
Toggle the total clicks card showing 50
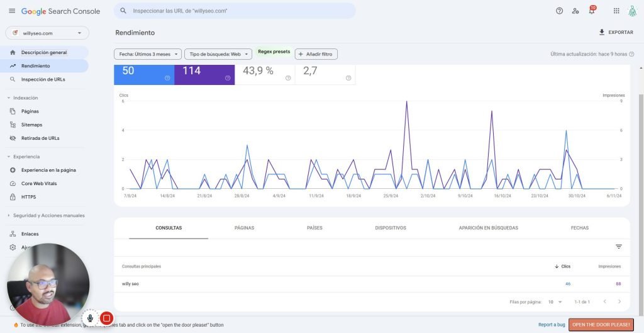click(144, 75)
